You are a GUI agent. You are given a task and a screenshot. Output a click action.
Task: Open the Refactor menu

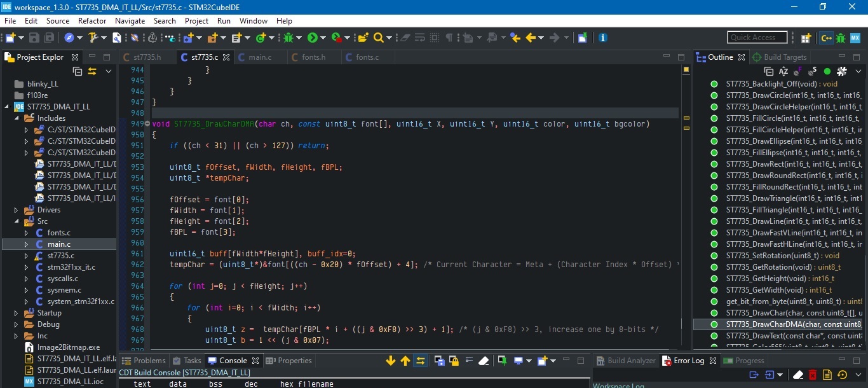point(92,21)
